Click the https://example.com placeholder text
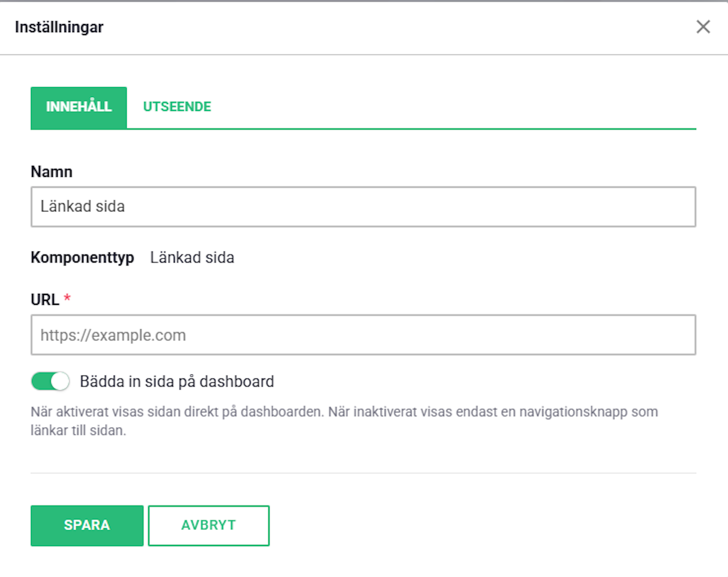Image resolution: width=728 pixels, height=577 pixels. click(113, 335)
